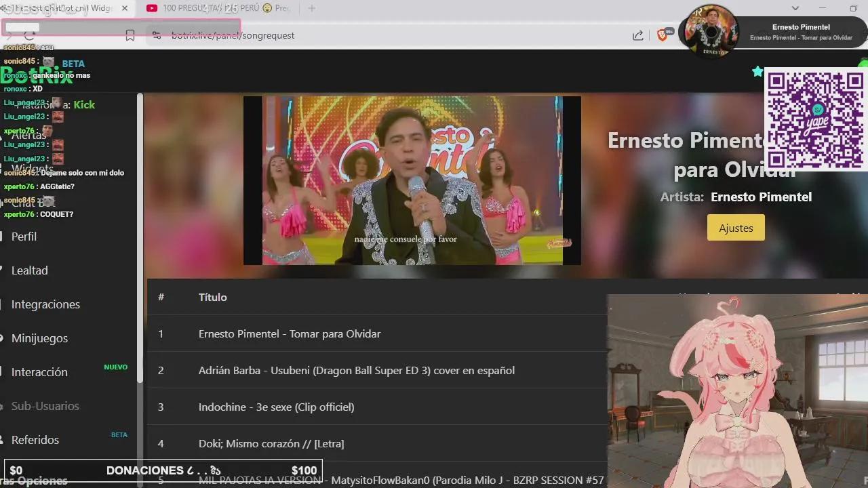Close the first BotRix browser tab
Image resolution: width=868 pixels, height=488 pixels.
(124, 8)
